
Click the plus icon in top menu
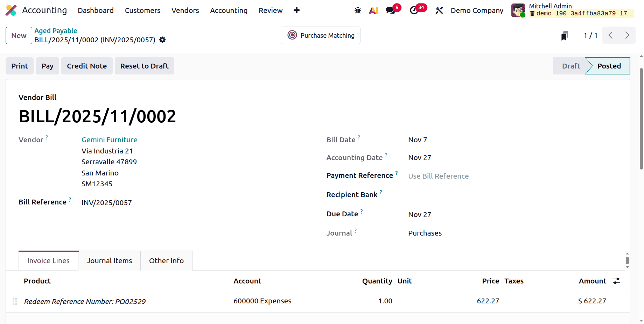pos(296,10)
